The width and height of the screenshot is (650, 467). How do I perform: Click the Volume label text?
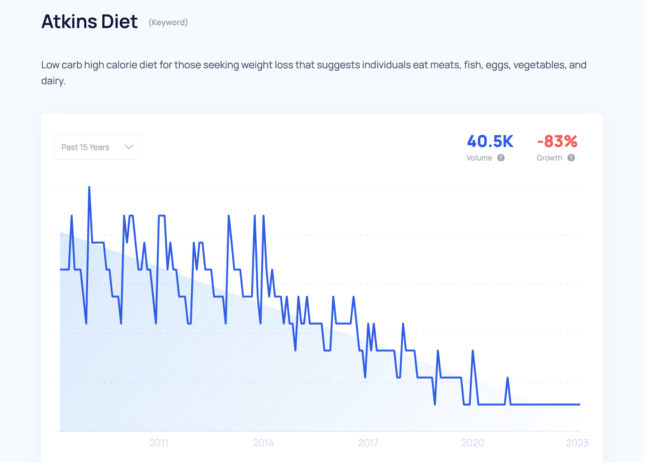[479, 158]
